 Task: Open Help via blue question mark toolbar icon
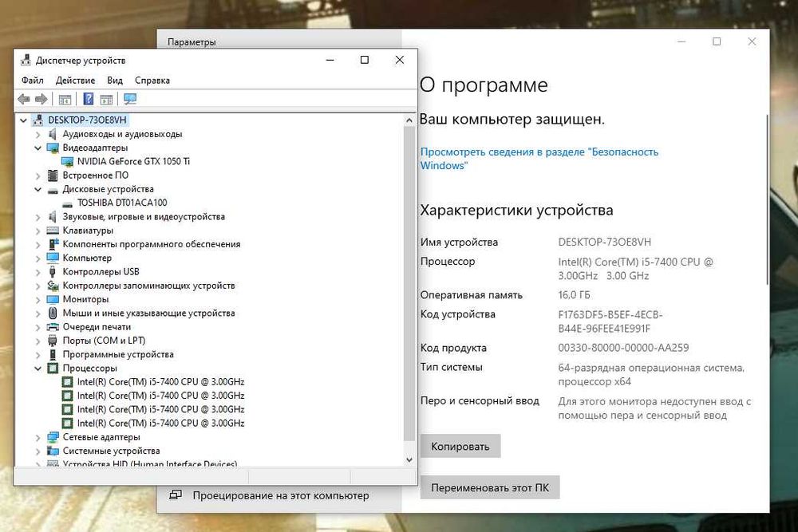click(88, 99)
